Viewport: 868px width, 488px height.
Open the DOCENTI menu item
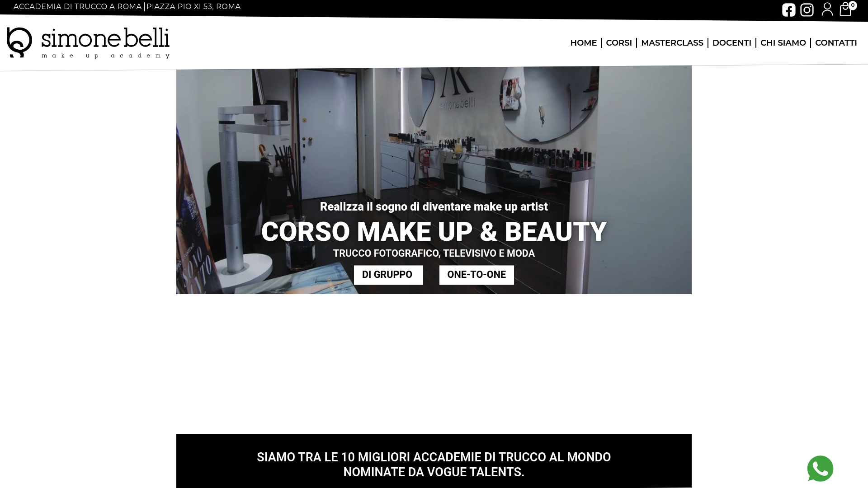tap(731, 43)
